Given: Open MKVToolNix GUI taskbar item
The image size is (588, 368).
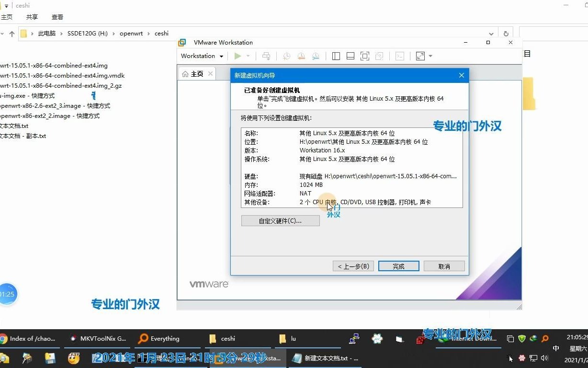Looking at the screenshot, I should coord(98,339).
